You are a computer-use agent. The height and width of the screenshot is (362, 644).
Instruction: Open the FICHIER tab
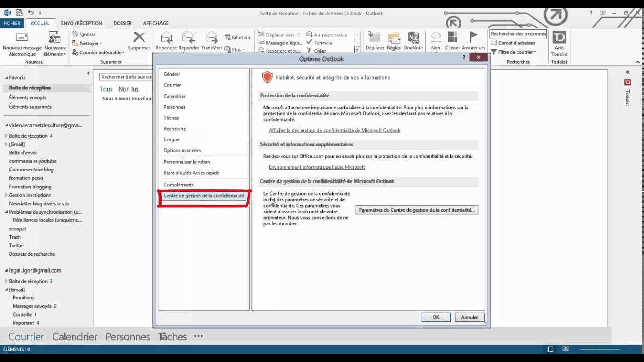12,23
